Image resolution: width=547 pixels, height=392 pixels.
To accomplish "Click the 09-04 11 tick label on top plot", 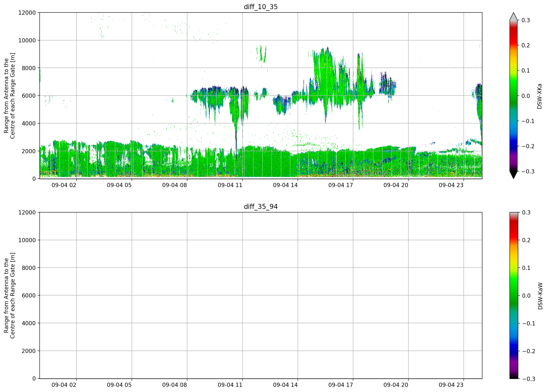I will (x=230, y=185).
